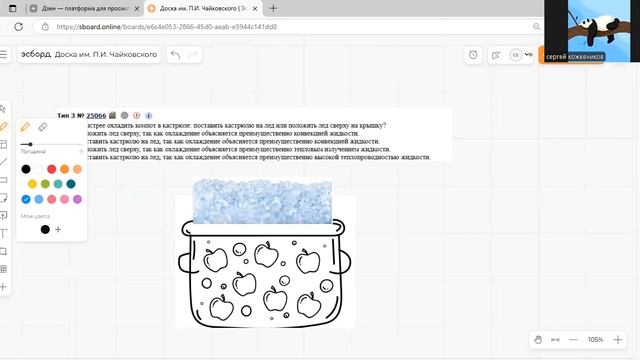Switch to the Дзен browser tab
This screenshot has height=360, width=640.
click(x=84, y=8)
